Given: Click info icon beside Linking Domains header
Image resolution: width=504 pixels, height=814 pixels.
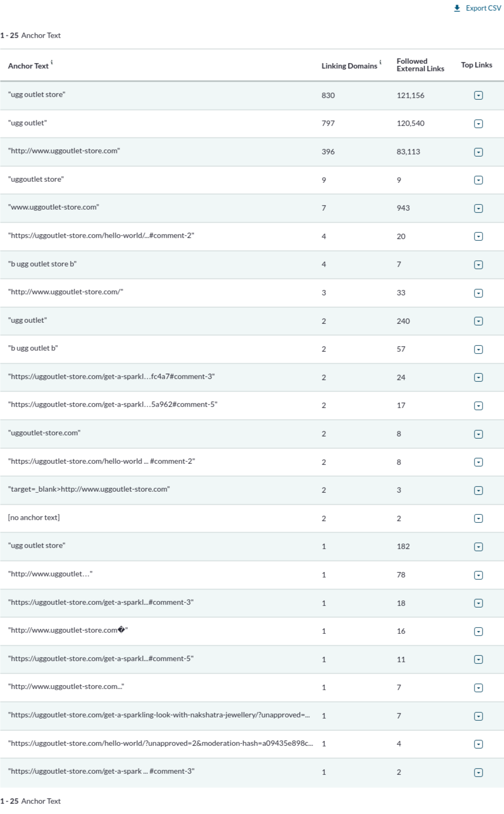Looking at the screenshot, I should 380,63.
